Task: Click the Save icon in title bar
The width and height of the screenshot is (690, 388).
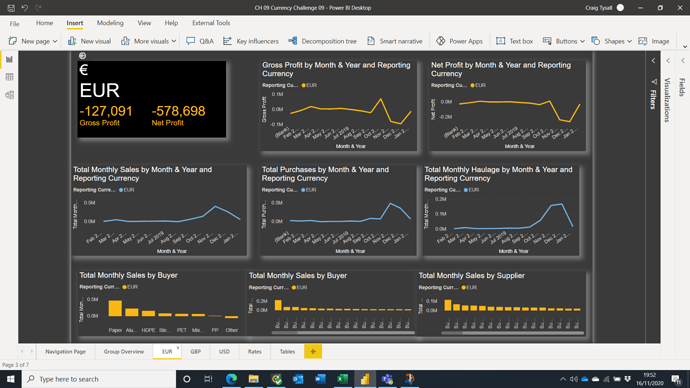Action: [11, 8]
